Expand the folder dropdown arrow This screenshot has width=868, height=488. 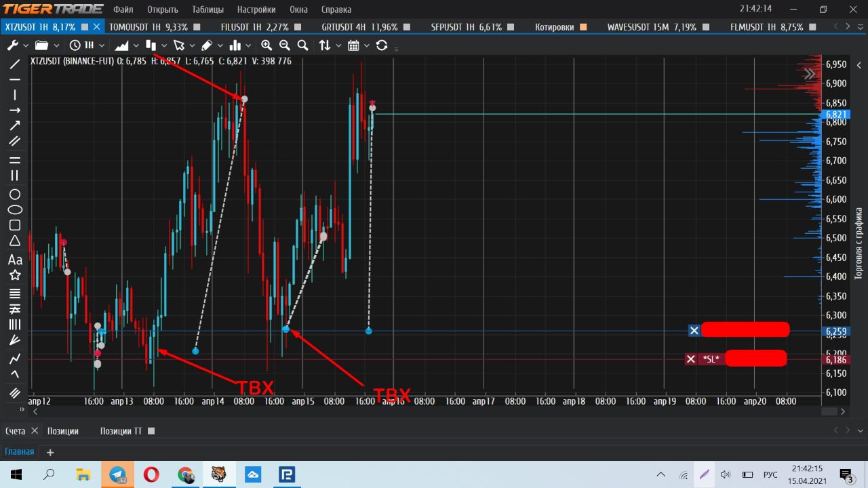click(56, 45)
